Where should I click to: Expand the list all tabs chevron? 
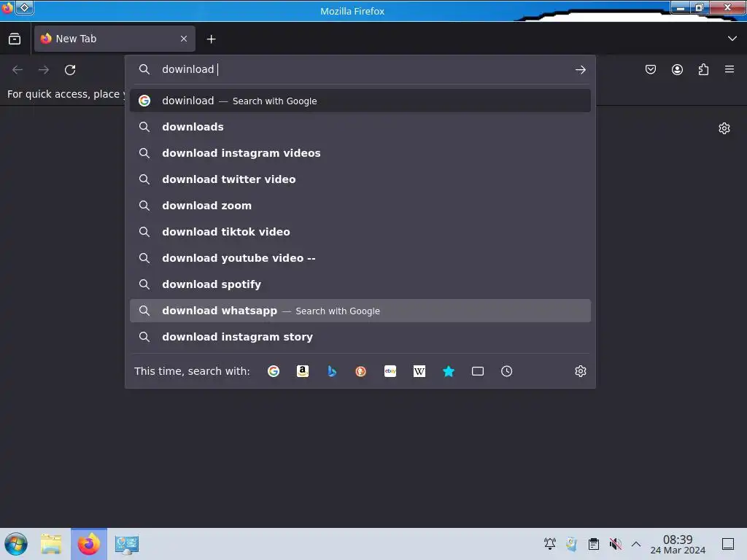coord(732,39)
